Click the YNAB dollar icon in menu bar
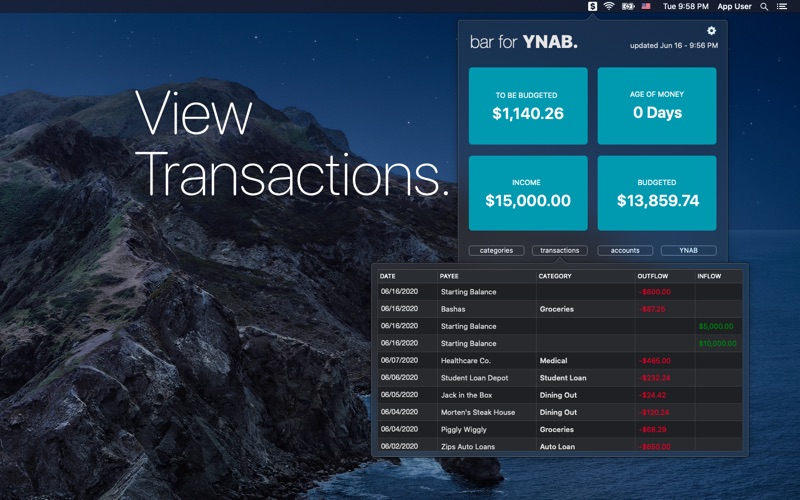Image resolution: width=800 pixels, height=500 pixels. click(592, 6)
